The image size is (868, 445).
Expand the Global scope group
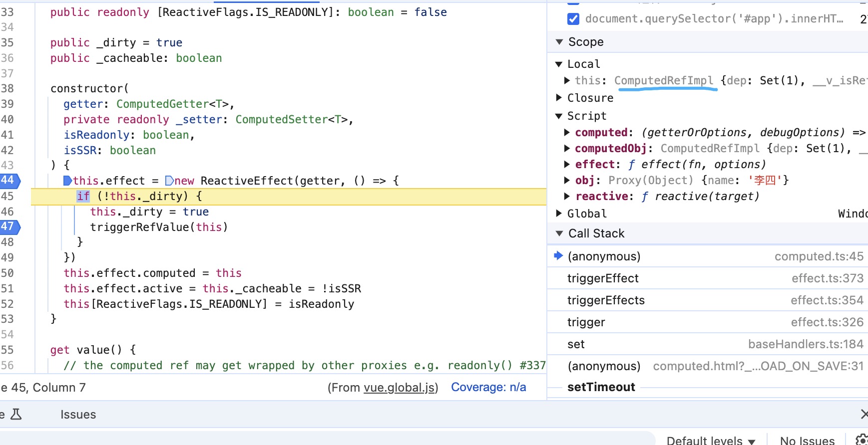[559, 214]
